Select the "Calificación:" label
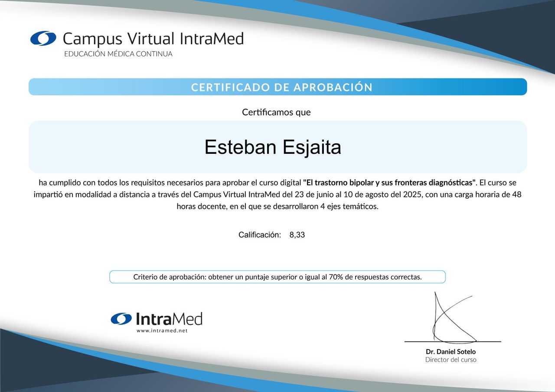 pyautogui.click(x=259, y=235)
